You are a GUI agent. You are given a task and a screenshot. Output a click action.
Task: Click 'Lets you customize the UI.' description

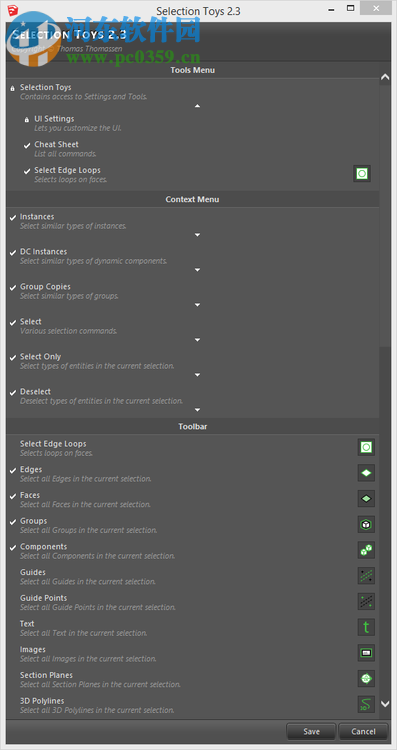(78, 128)
